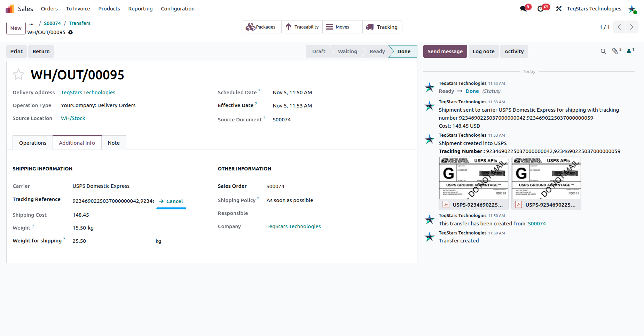Viewport: 644px width, 336px height.
Task: Open the Orders menu
Action: click(x=49, y=9)
